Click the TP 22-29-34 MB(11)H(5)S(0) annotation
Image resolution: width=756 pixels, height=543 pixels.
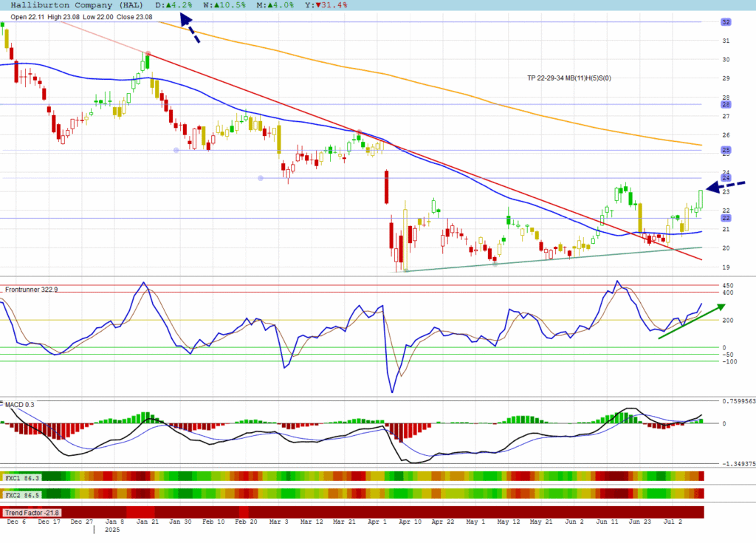tap(569, 78)
